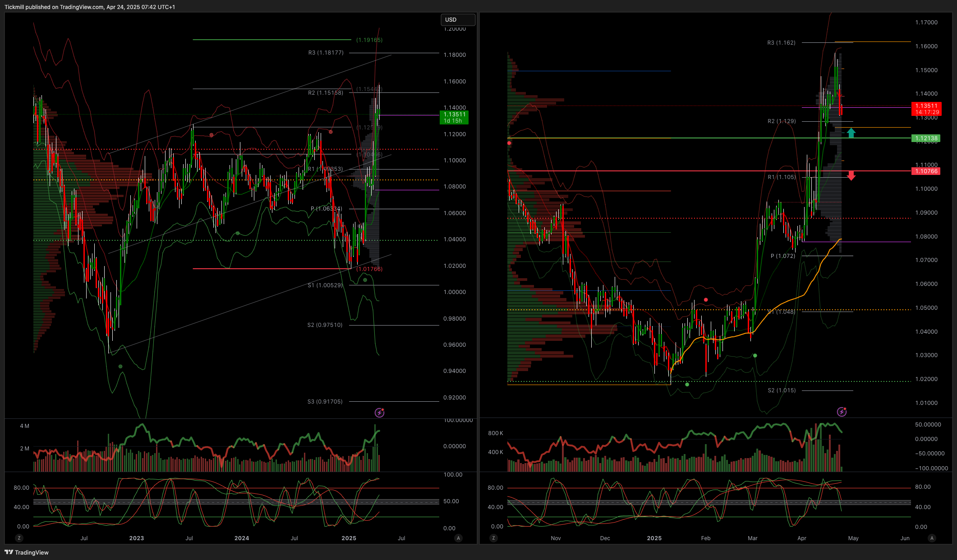Click the R3 (1.18177) pivot label
The width and height of the screenshot is (957, 560).
326,53
